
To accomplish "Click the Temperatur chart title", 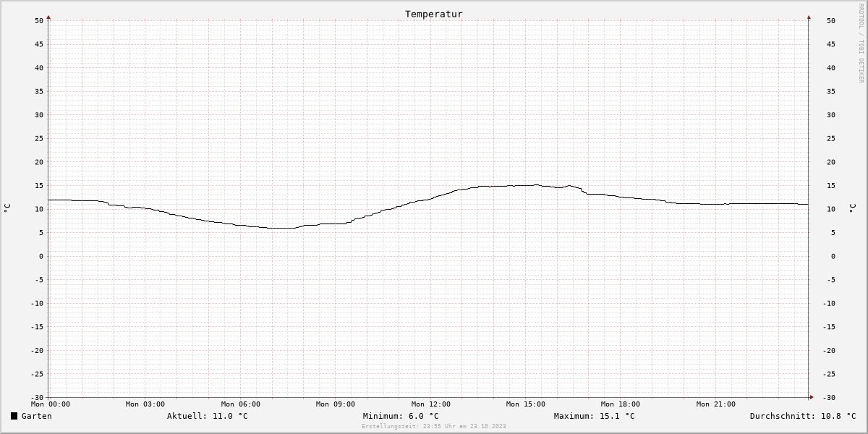I will pyautogui.click(x=434, y=14).
